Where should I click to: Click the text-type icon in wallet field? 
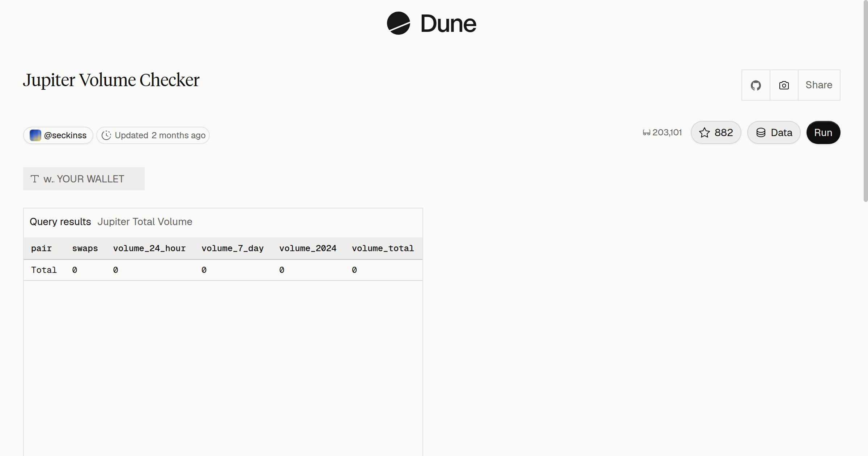coord(35,179)
